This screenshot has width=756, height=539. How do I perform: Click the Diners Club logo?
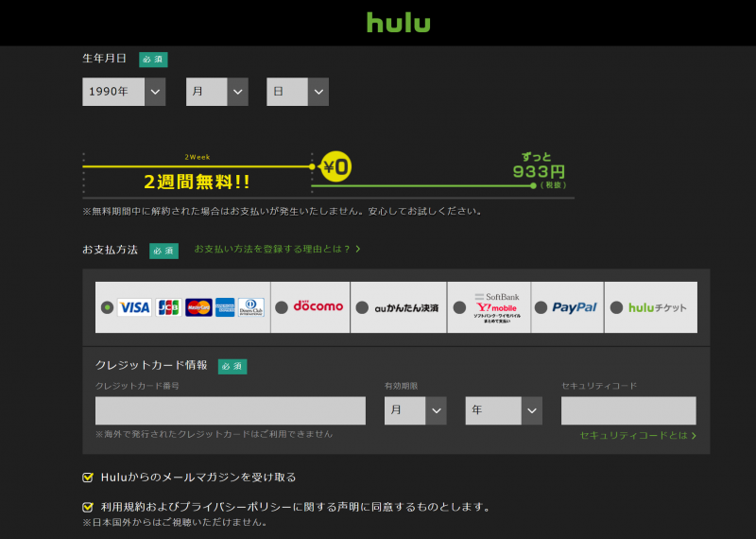pyautogui.click(x=251, y=307)
